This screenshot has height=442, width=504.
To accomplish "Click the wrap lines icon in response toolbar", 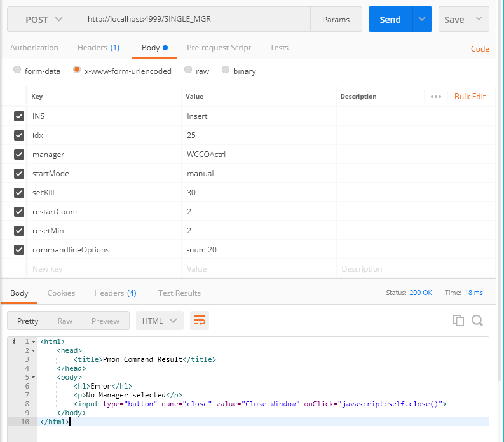I will pyautogui.click(x=200, y=321).
